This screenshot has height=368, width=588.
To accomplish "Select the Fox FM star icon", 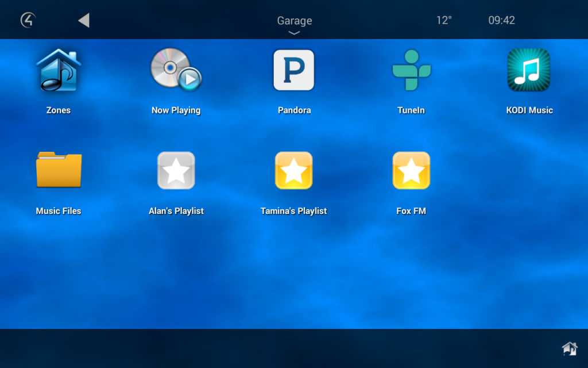I will pyautogui.click(x=411, y=170).
